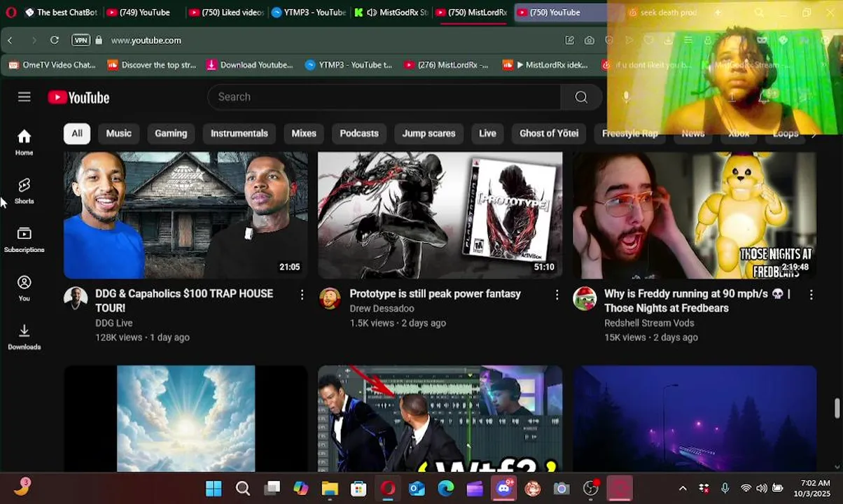Click the snapshot camera icon in address bar
The width and height of the screenshot is (843, 504).
(590, 41)
